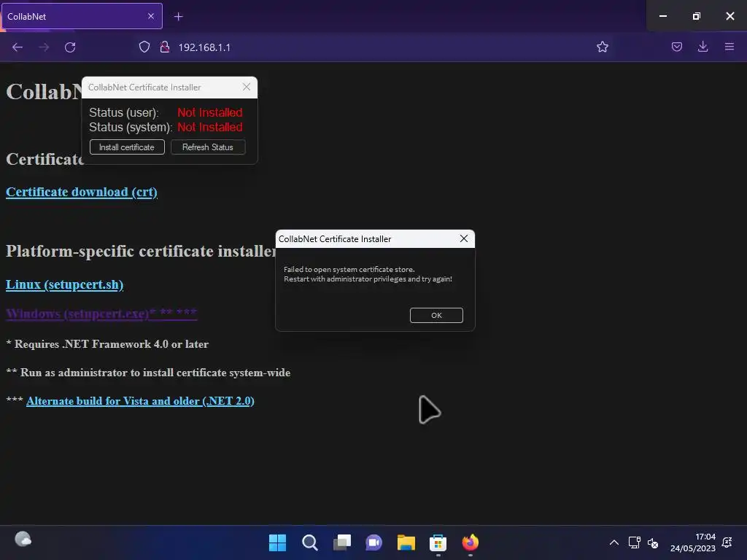Select the CollabNet tab
Viewport: 747px width, 560px height.
[82, 16]
